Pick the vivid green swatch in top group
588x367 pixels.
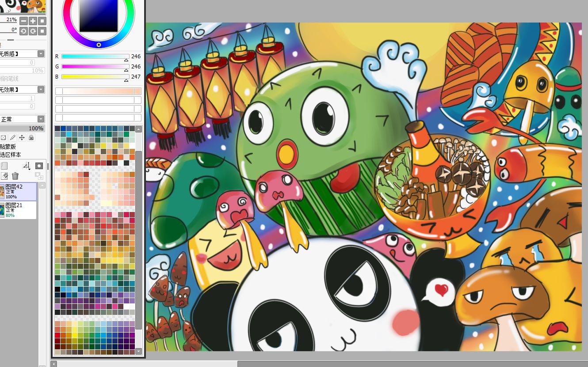[126, 134]
